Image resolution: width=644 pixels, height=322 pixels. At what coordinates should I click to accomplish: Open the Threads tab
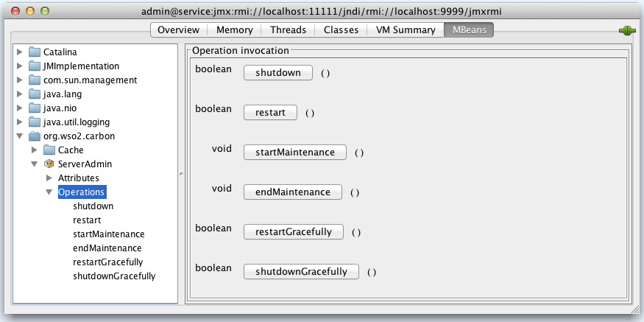click(288, 30)
